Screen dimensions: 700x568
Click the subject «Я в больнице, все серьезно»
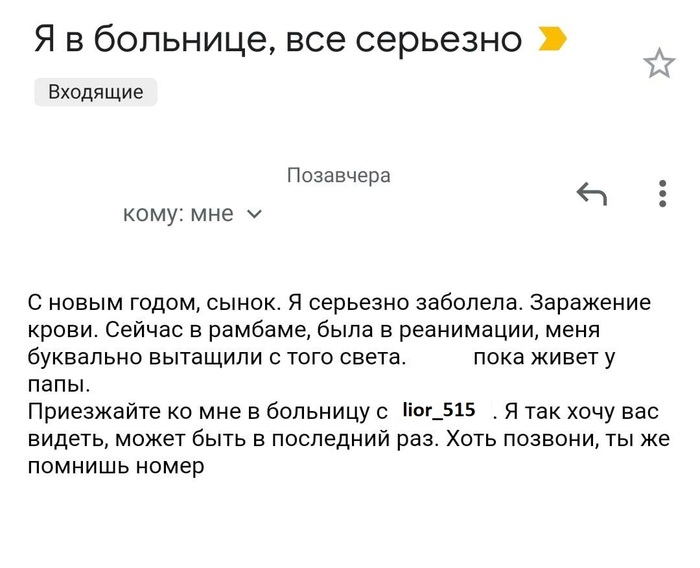coord(278,40)
